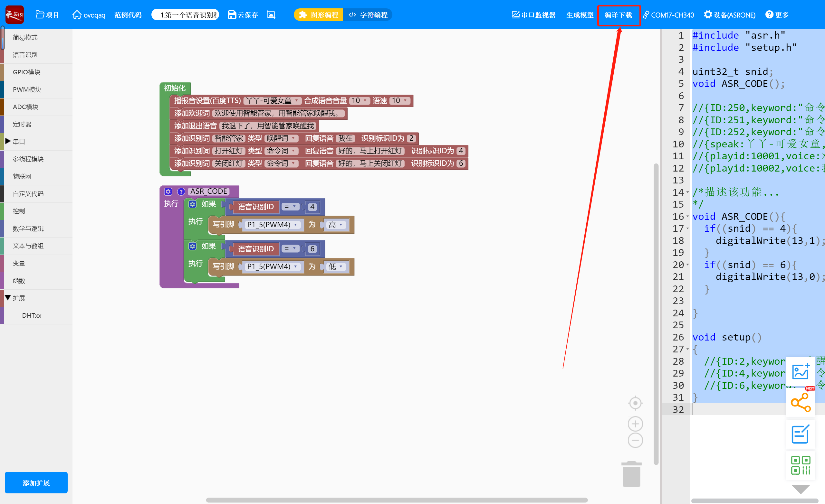Select DHTxx extension item
The width and height of the screenshot is (825, 504).
click(x=36, y=316)
